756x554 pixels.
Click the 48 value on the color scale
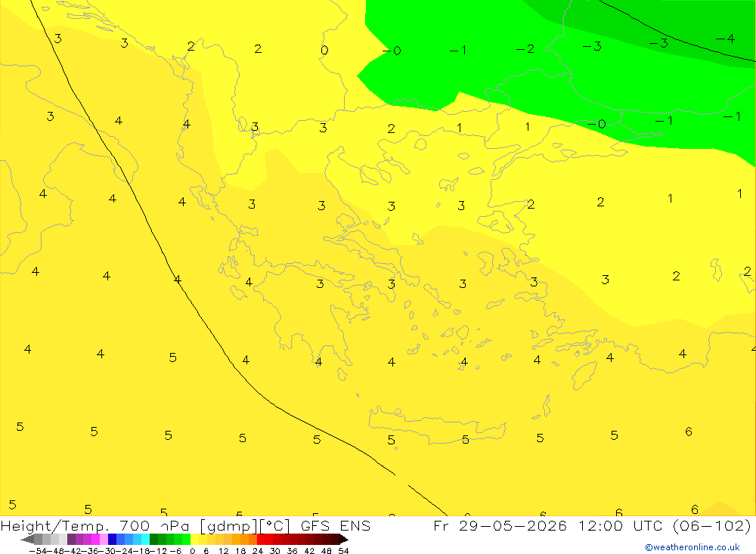coord(327,551)
